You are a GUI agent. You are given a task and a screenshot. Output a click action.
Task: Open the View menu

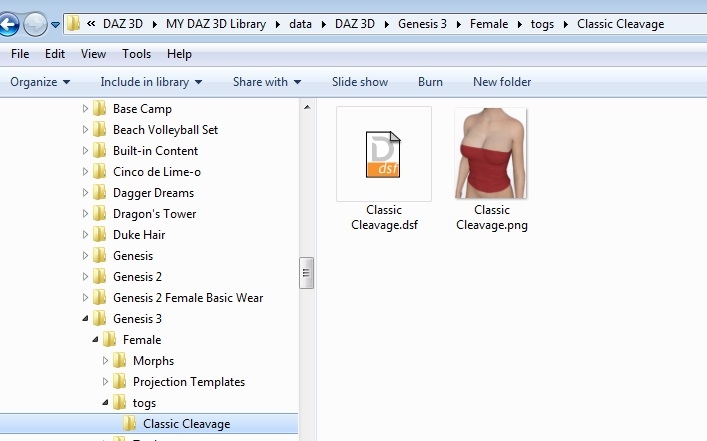click(x=93, y=54)
